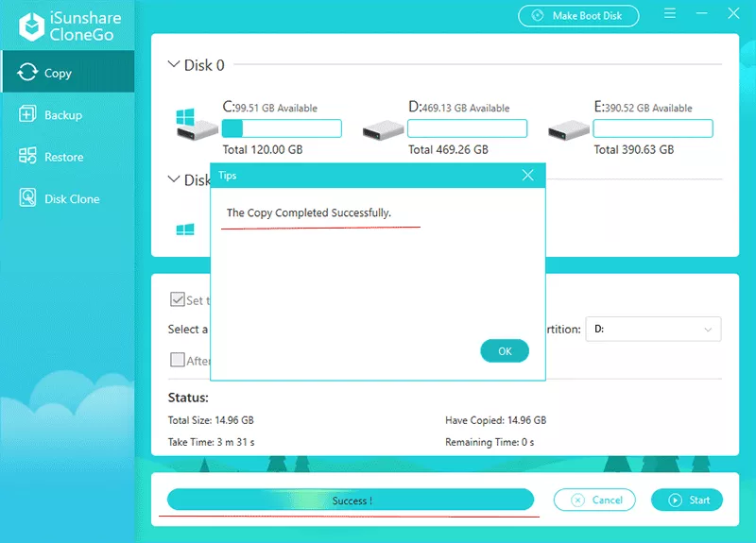Click the Make Boot Disk button
Image resolution: width=756 pixels, height=543 pixels.
[x=578, y=16]
